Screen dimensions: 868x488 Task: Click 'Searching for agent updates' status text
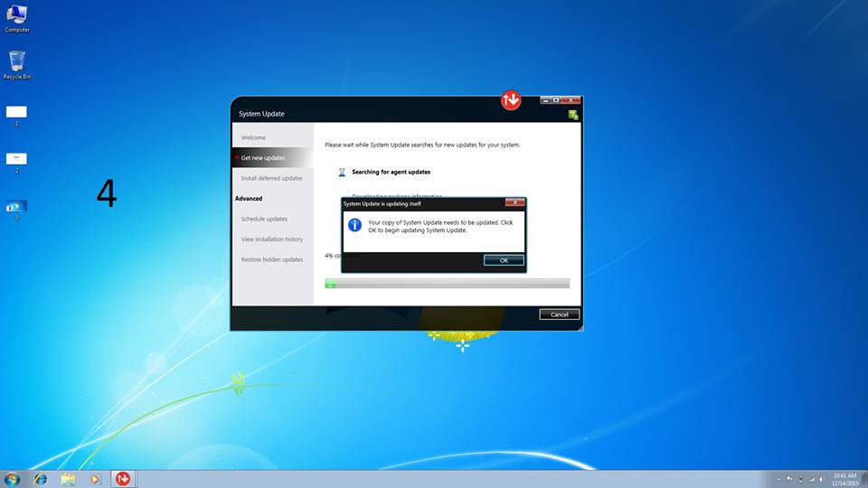click(391, 172)
